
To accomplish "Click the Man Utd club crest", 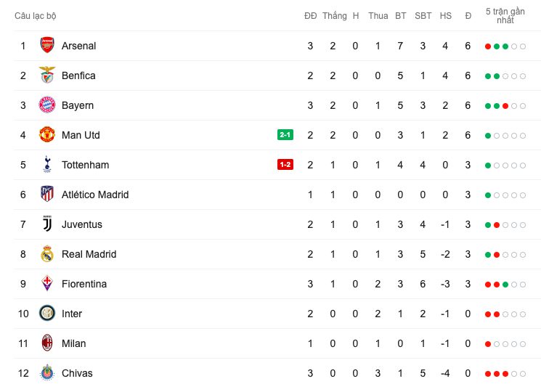I will tap(47, 135).
